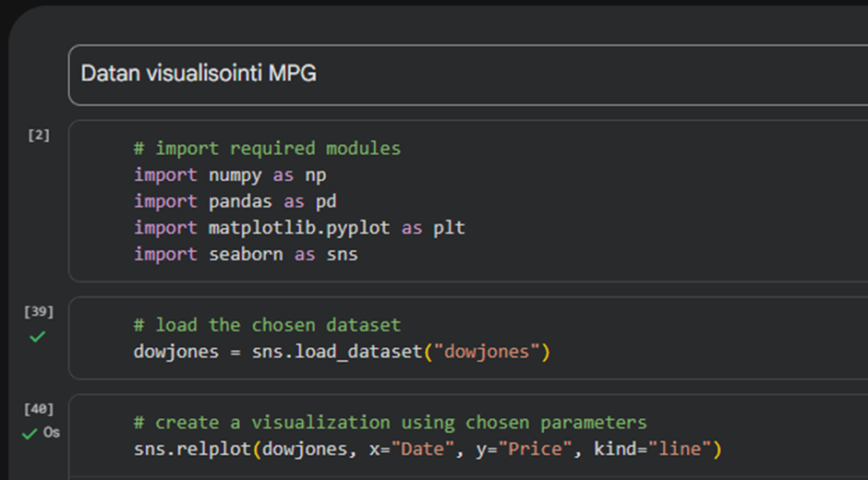Click the 0s execution time label

click(x=52, y=433)
